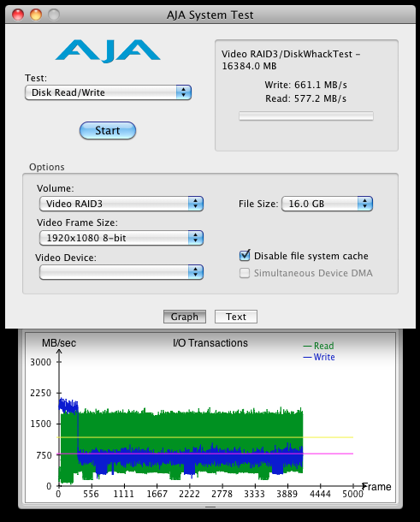Click the Frame axis label
The width and height of the screenshot is (420, 522).
[377, 487]
